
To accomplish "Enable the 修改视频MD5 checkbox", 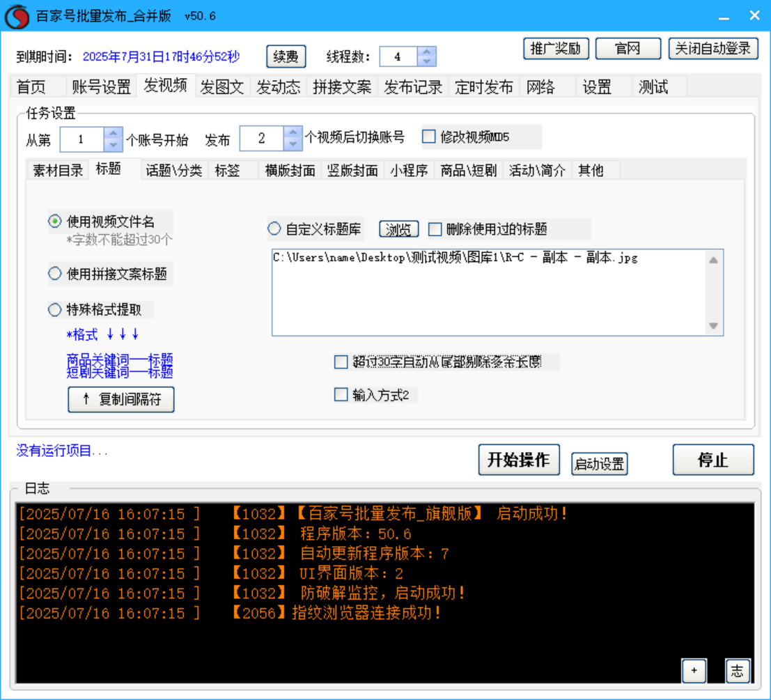I will point(429,137).
